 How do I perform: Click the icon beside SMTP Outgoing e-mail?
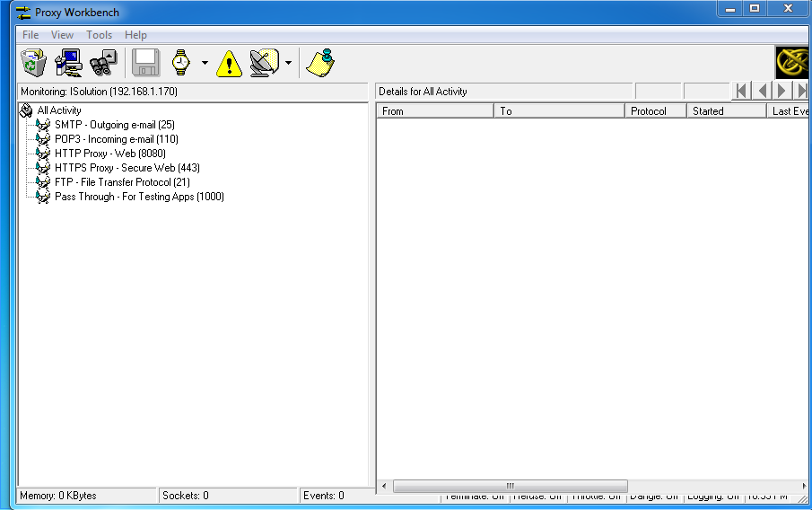click(43, 125)
